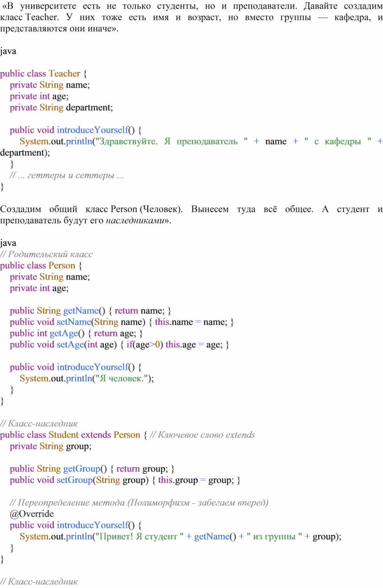383x588 pixels.
Task: Click the 'private String department;' field line
Action: (61, 107)
